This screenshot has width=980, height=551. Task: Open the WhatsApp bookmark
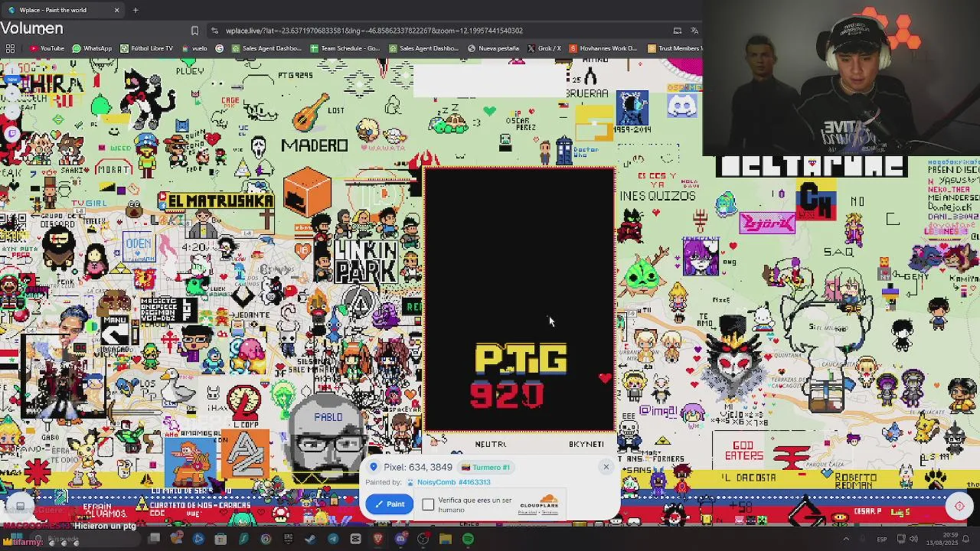pos(92,48)
